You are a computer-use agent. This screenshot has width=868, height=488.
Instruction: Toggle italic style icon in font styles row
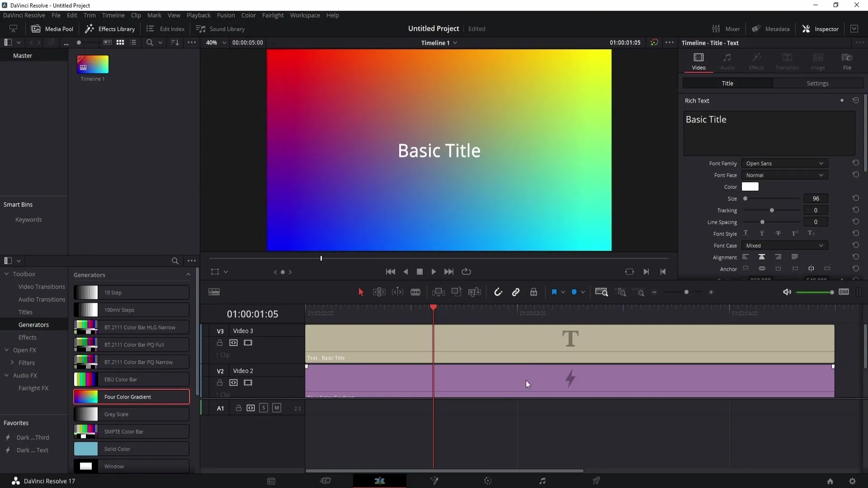click(x=761, y=234)
